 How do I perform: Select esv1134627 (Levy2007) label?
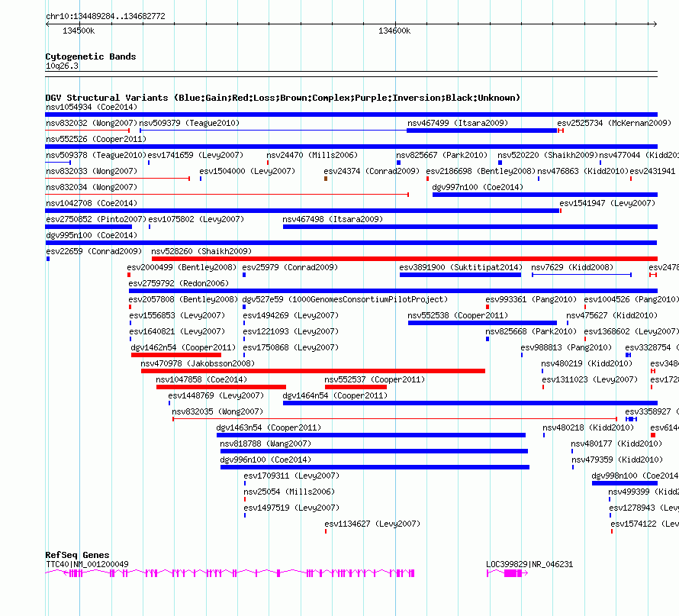click(x=372, y=524)
